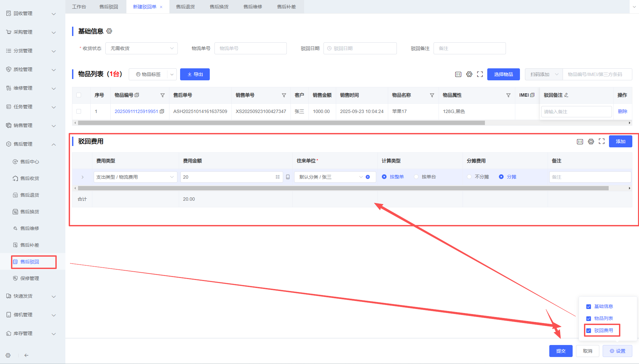Click the plus icon next to 往来单位 field
The image size is (639, 364).
pos(368,177)
